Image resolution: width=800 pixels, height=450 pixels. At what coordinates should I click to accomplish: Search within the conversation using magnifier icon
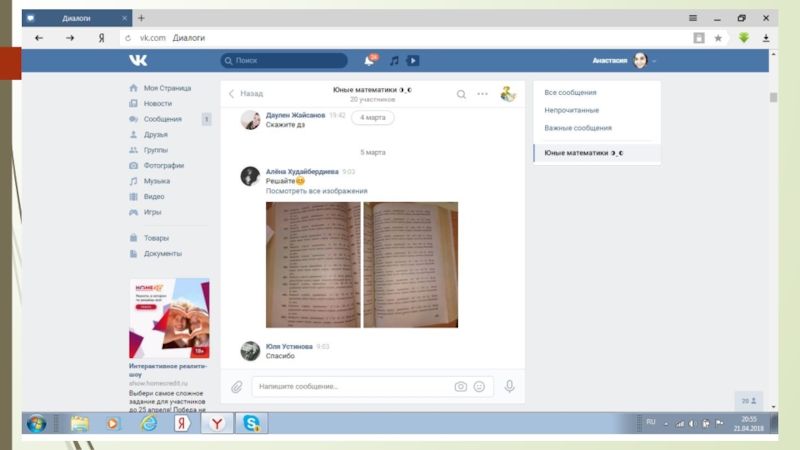coord(461,94)
